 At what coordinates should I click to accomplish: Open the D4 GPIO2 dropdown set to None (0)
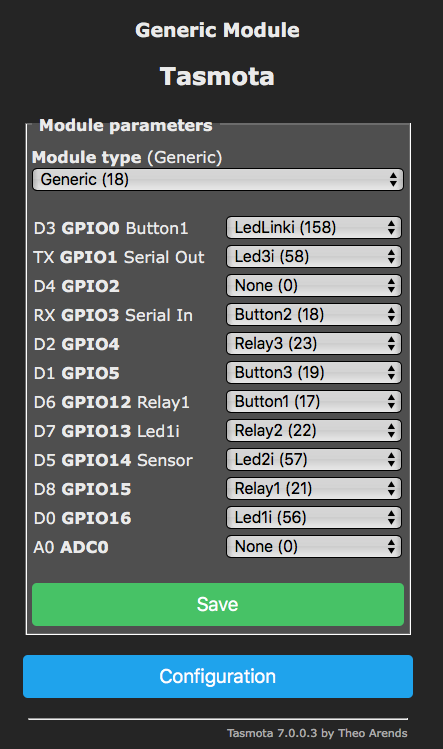coord(313,286)
